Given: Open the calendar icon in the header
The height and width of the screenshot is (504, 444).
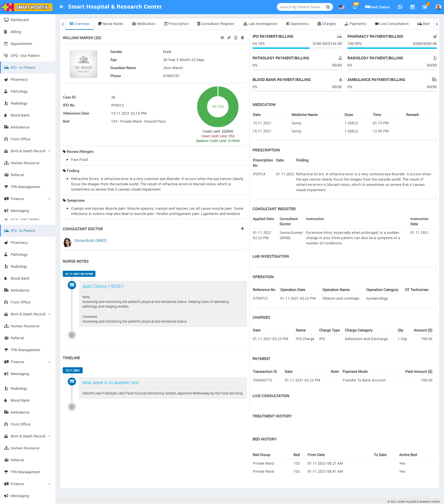Looking at the screenshot, I should [x=413, y=7].
